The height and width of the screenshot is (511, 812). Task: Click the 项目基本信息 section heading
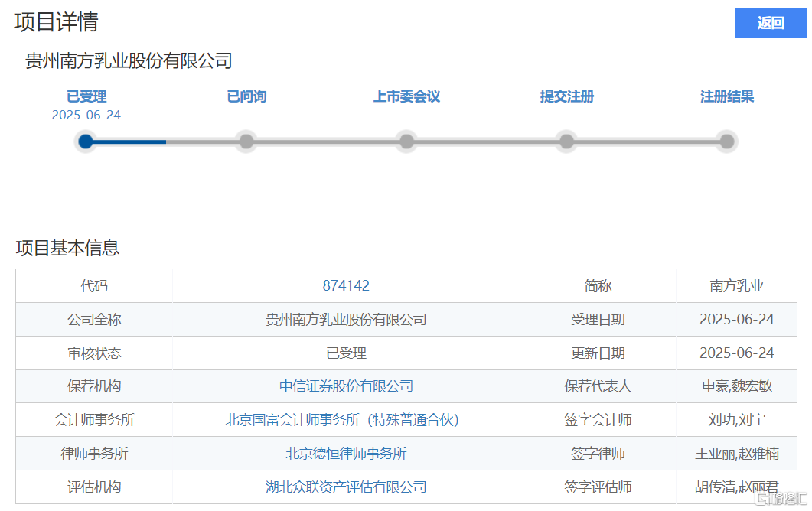coord(67,248)
